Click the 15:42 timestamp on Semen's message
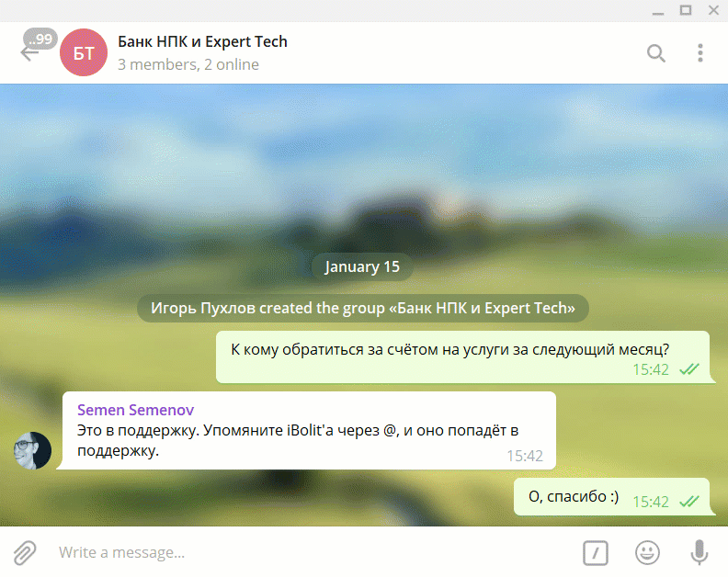This screenshot has width=728, height=577. tap(525, 456)
